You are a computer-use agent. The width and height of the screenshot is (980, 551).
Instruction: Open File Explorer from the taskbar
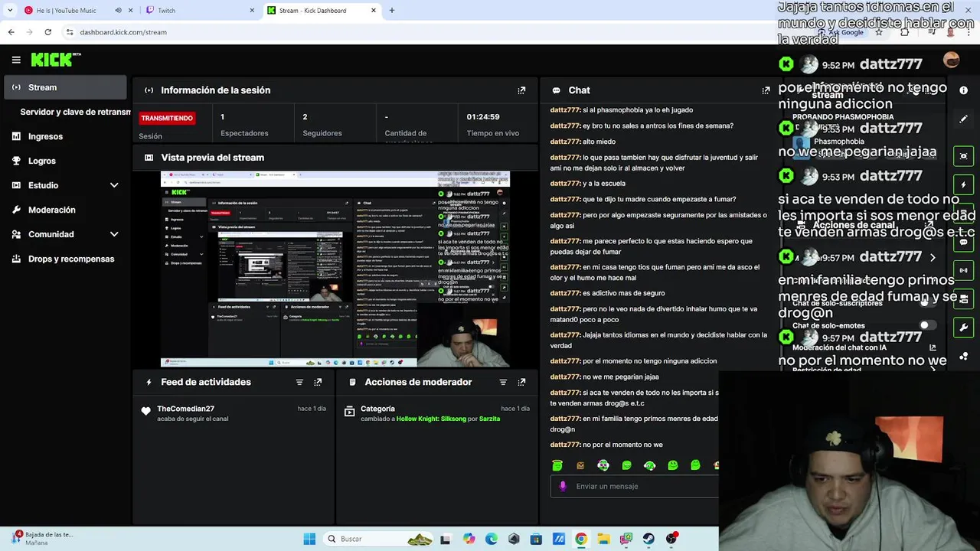click(x=603, y=539)
